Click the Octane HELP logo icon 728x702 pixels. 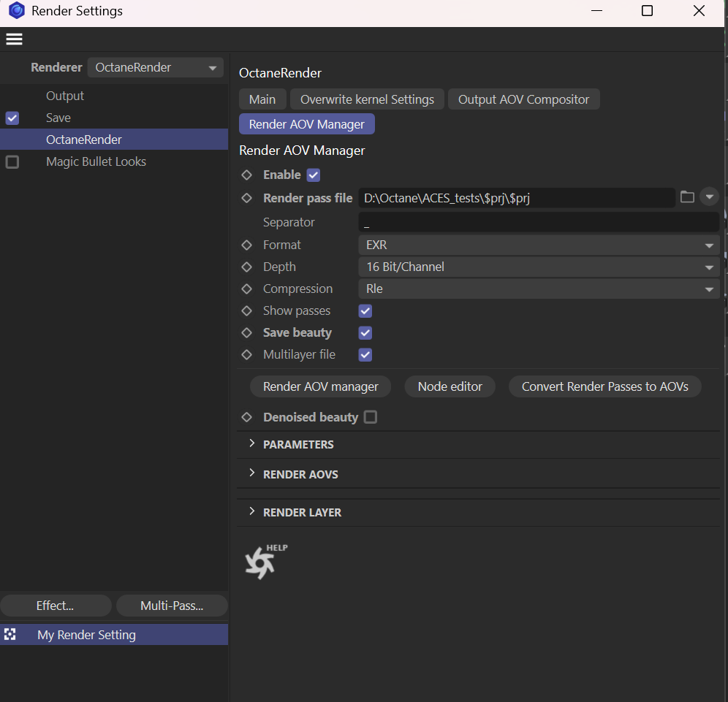(x=266, y=562)
